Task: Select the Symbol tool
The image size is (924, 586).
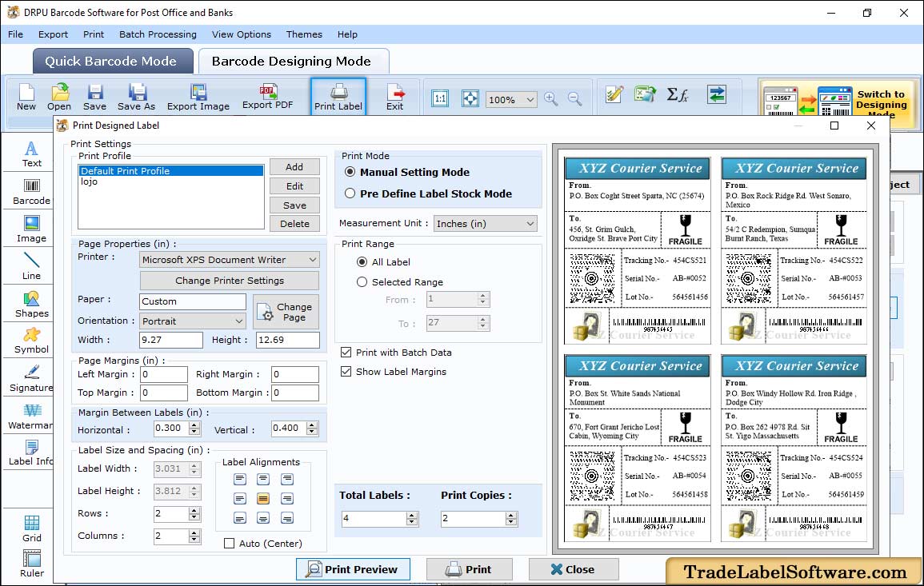Action: point(32,341)
